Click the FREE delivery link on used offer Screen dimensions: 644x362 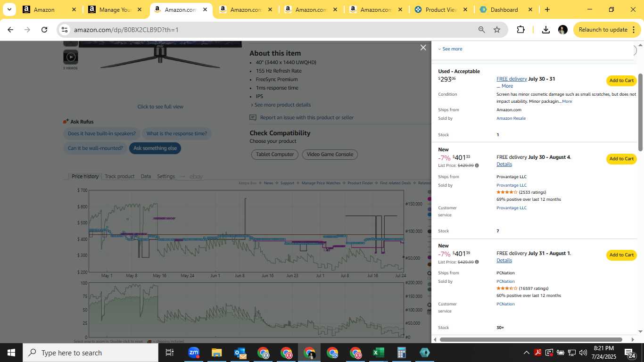(x=512, y=79)
